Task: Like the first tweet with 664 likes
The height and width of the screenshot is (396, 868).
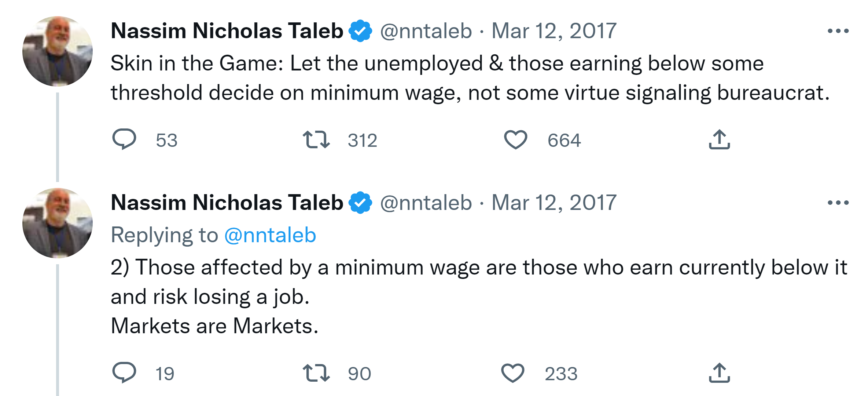Action: click(x=515, y=140)
